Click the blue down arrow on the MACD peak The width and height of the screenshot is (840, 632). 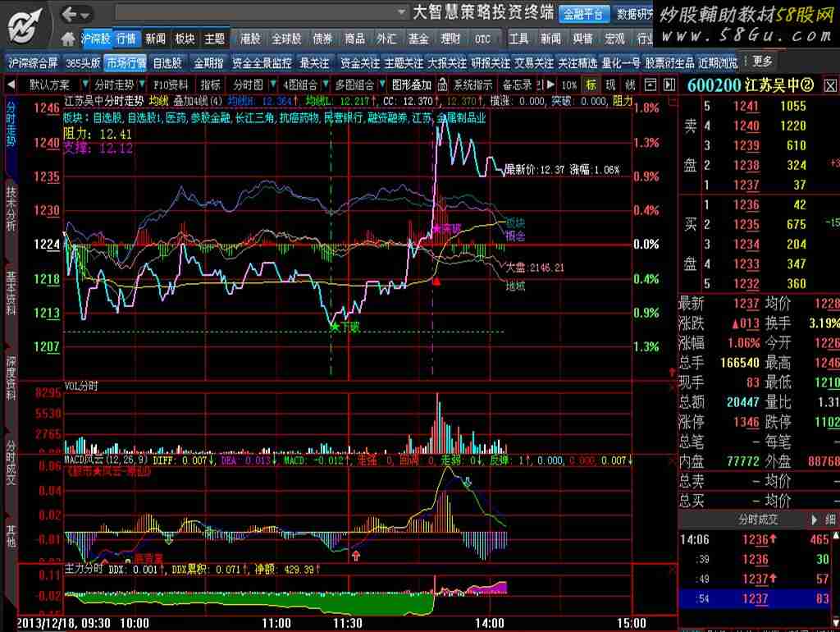pos(467,483)
